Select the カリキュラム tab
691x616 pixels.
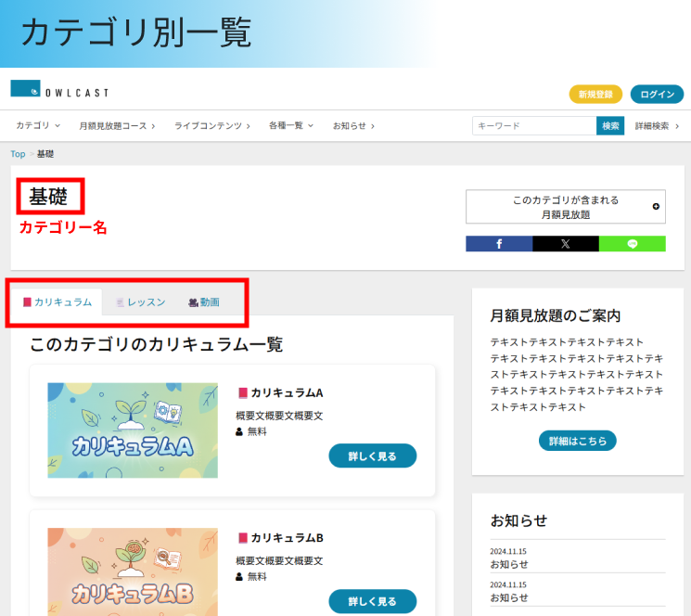click(58, 302)
